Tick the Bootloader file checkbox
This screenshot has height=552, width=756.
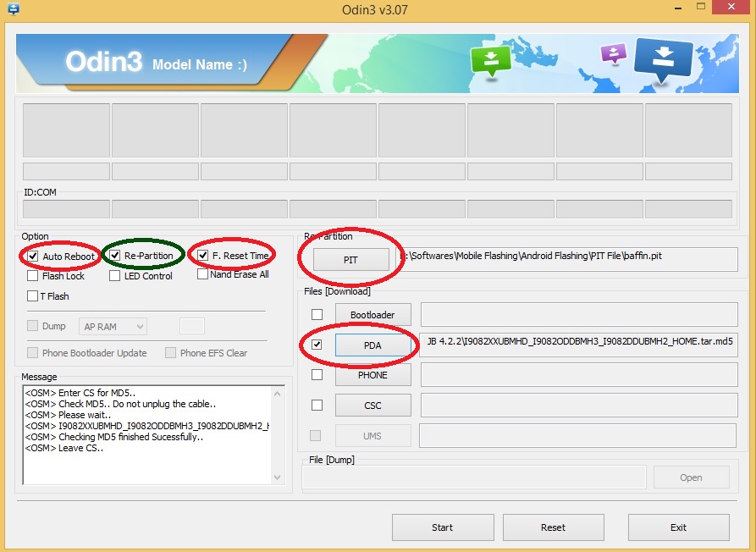tap(317, 315)
